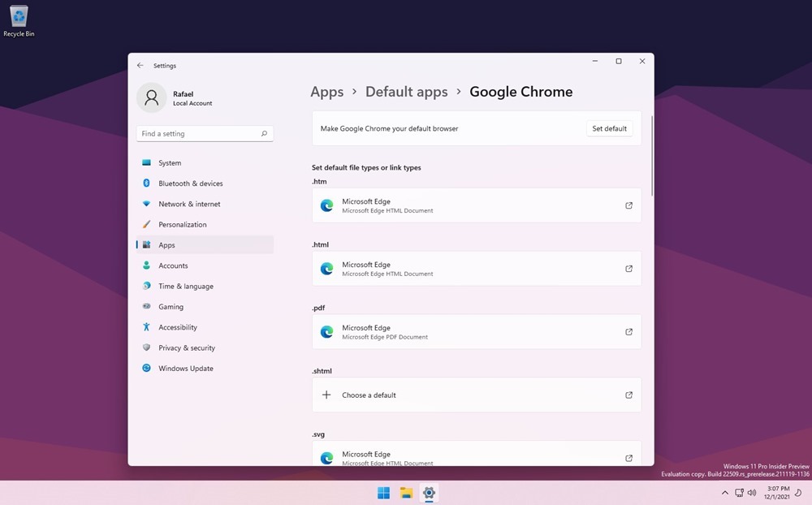Open the external link icon for .html
The height and width of the screenshot is (505, 812).
point(628,269)
